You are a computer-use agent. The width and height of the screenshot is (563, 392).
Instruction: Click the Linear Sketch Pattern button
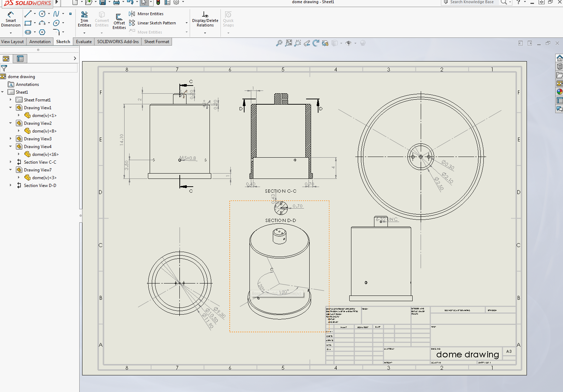(153, 23)
